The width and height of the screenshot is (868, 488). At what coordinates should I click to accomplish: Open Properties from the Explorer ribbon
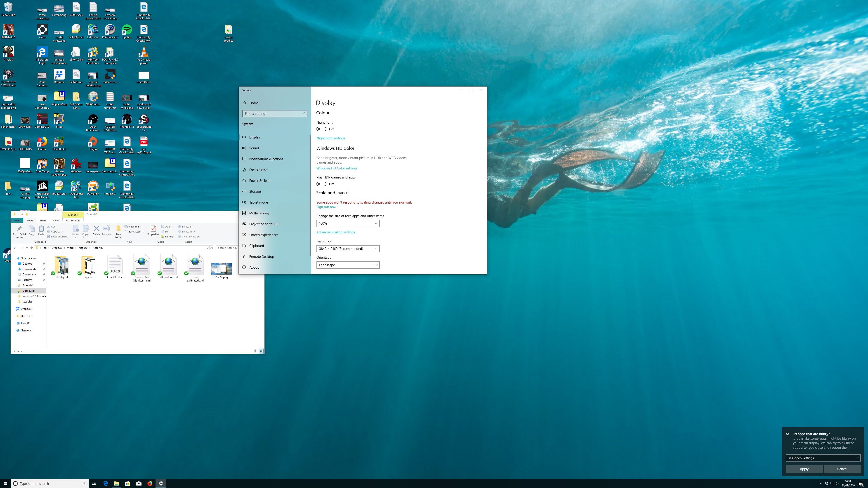153,232
